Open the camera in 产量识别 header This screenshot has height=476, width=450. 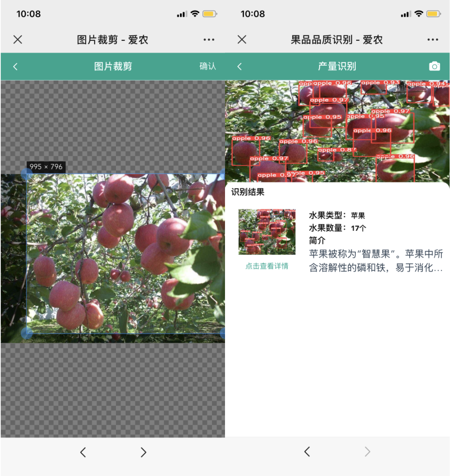click(x=434, y=66)
